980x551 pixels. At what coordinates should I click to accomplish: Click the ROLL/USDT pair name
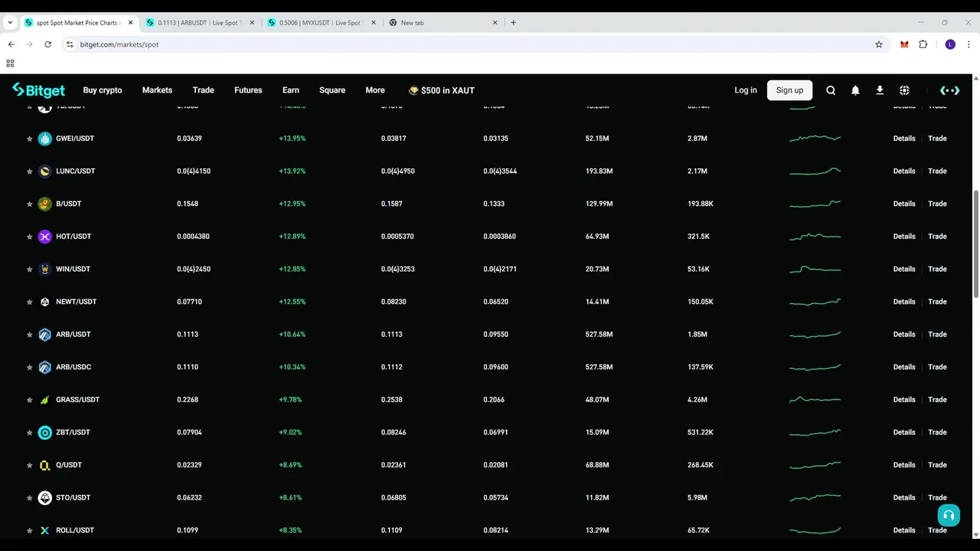[75, 530]
